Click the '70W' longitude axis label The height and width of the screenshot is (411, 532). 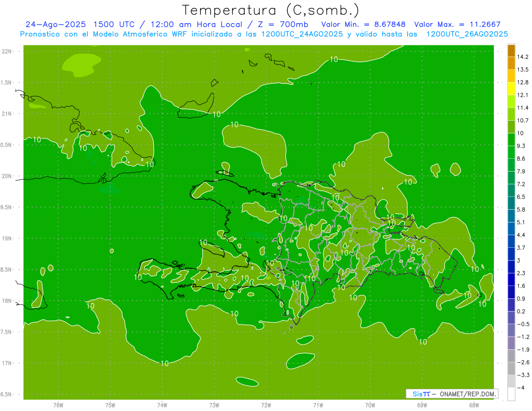click(370, 405)
